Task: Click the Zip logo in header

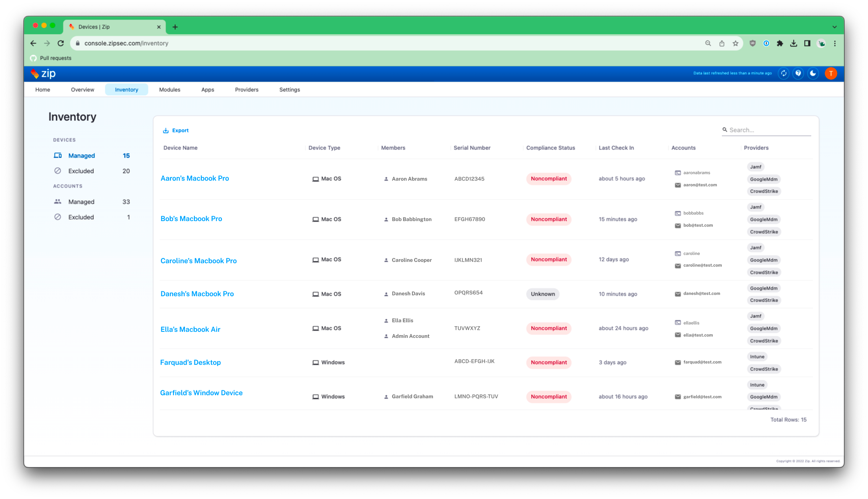Action: coord(43,73)
